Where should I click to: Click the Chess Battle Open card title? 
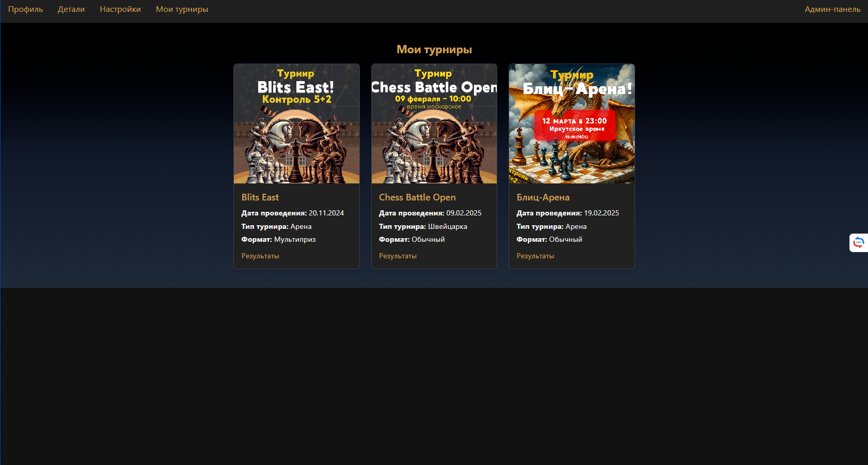coord(417,197)
